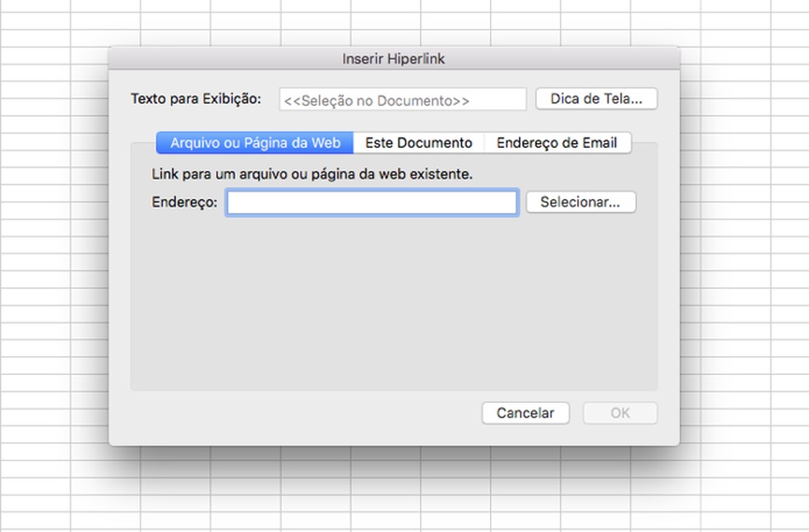This screenshot has height=532, width=809.
Task: Select the Arquivo ou Página da Web tab
Action: (x=255, y=143)
